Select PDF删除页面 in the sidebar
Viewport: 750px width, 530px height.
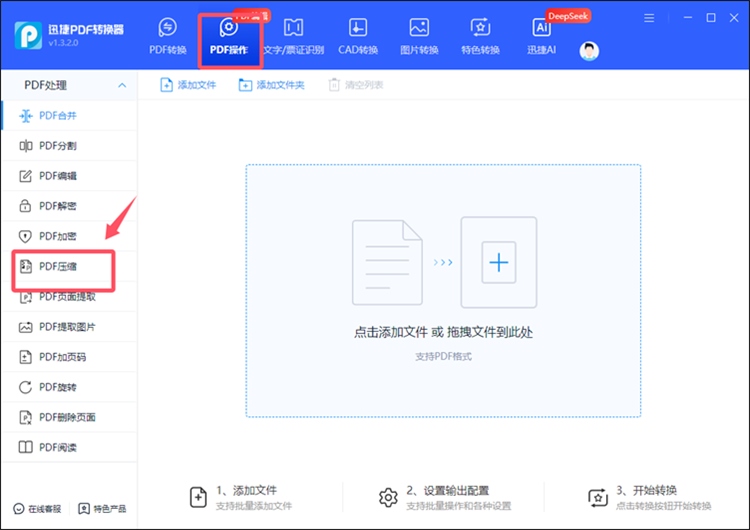[x=69, y=417]
